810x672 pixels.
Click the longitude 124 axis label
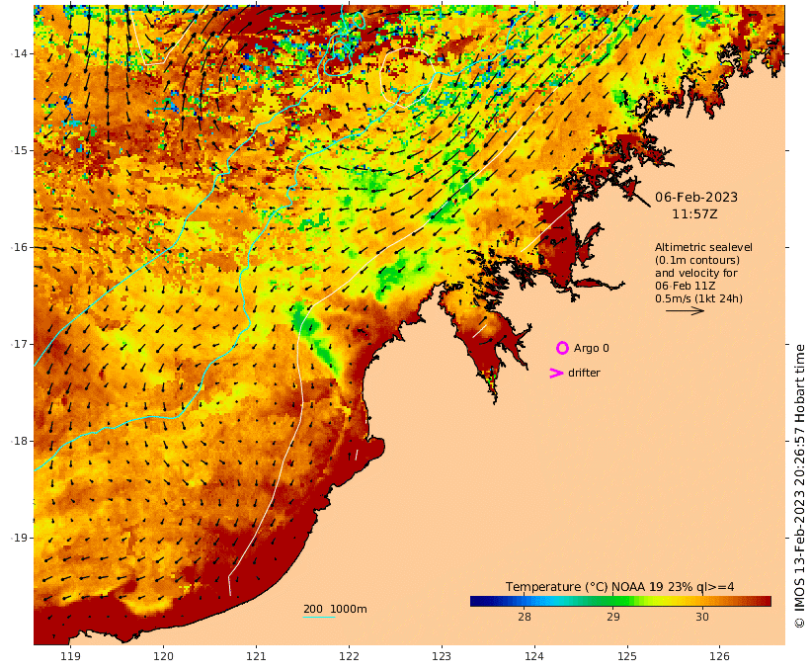coord(534,656)
